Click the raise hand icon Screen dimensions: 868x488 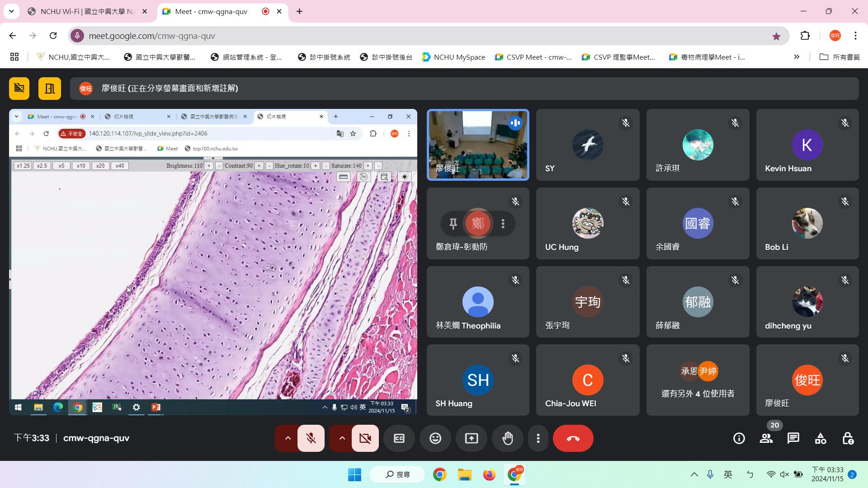pos(508,438)
